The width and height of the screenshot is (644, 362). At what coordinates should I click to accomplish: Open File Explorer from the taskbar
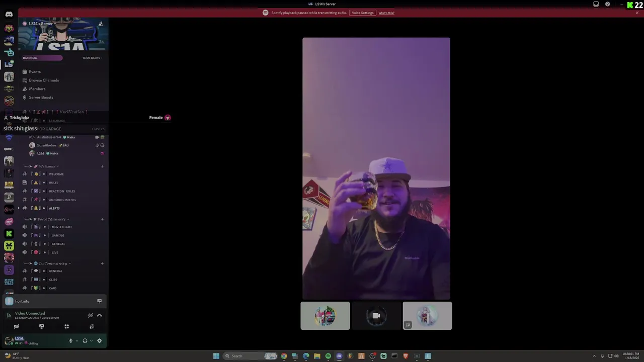click(x=317, y=356)
